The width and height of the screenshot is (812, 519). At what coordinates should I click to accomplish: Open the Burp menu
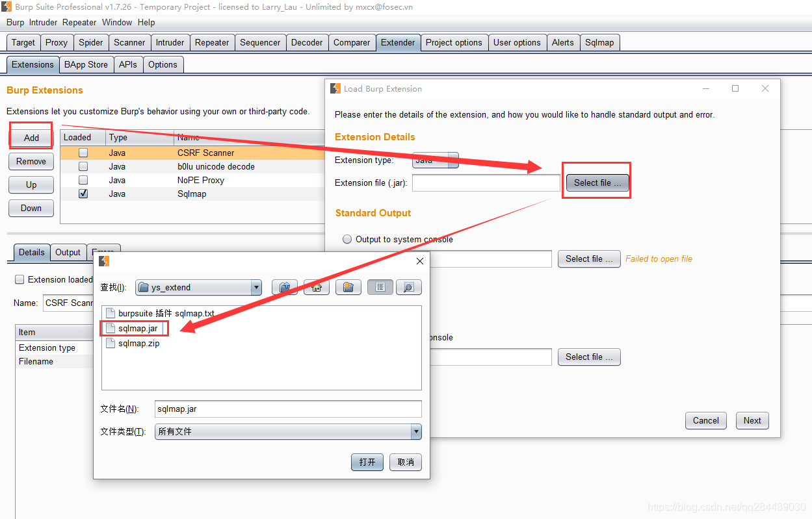point(15,22)
